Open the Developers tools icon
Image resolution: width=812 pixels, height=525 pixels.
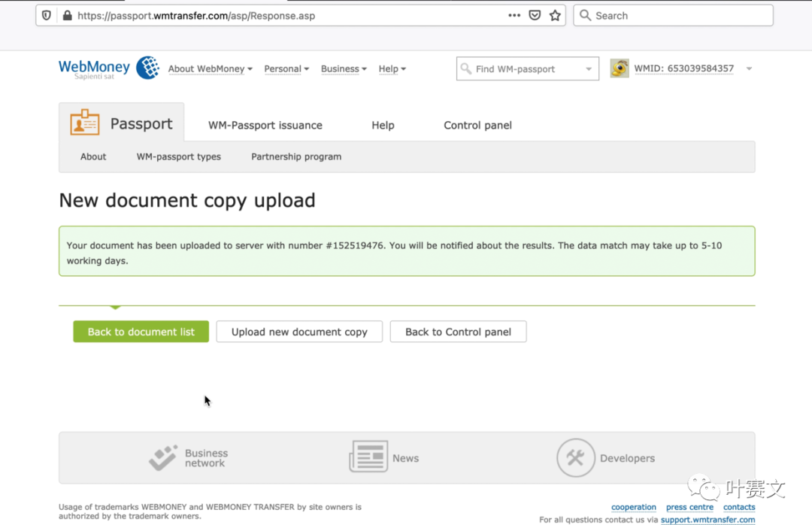[576, 458]
